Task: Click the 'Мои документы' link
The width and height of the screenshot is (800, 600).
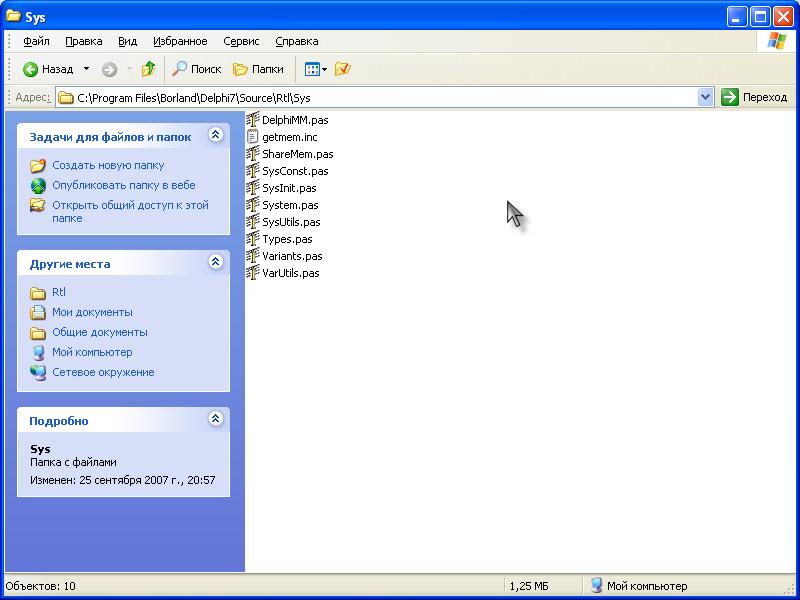Action: pos(92,312)
